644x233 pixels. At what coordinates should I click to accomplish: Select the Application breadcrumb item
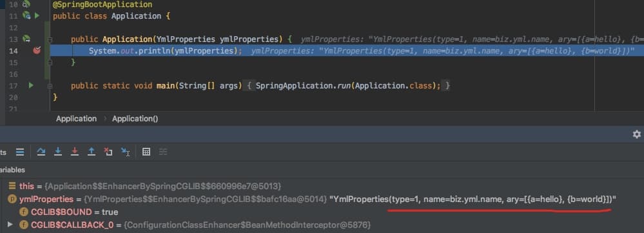77,118
